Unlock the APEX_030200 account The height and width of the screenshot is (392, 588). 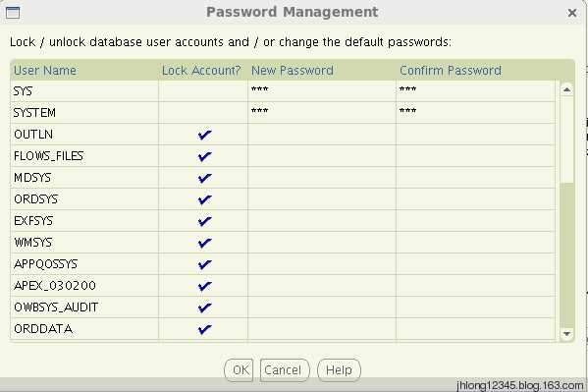[x=204, y=286]
